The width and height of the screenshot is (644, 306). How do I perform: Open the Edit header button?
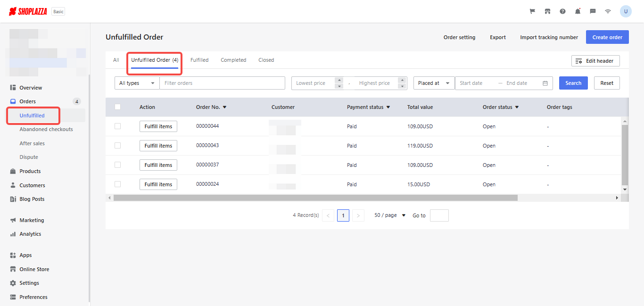coord(595,61)
